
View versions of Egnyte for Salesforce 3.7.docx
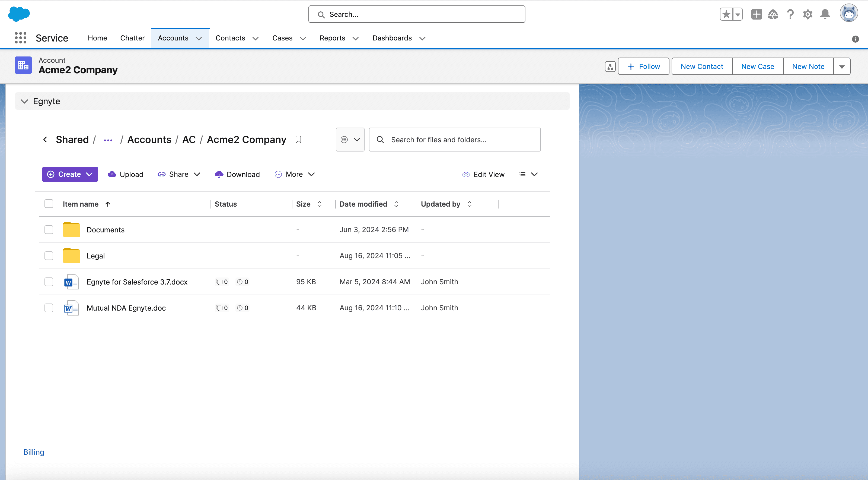tap(242, 282)
